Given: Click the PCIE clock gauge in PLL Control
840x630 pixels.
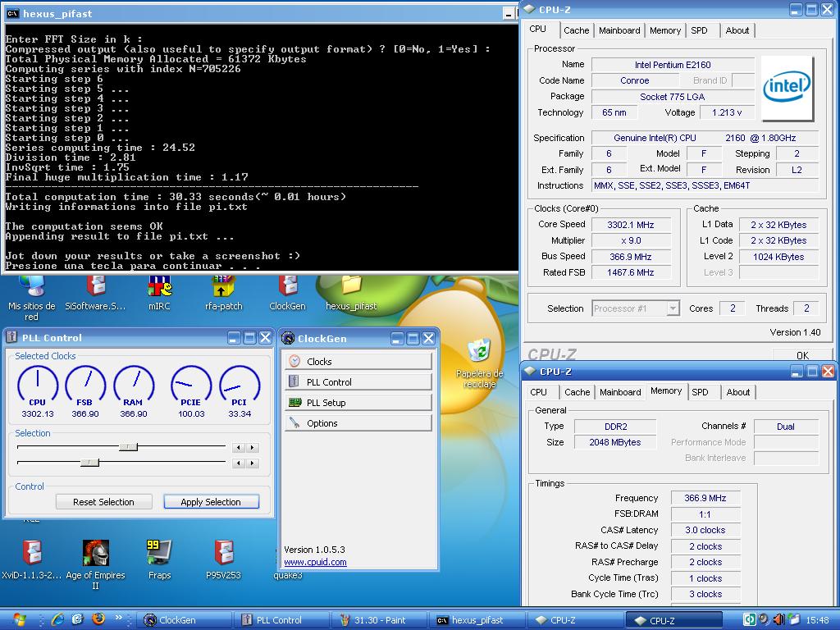Looking at the screenshot, I should point(191,386).
